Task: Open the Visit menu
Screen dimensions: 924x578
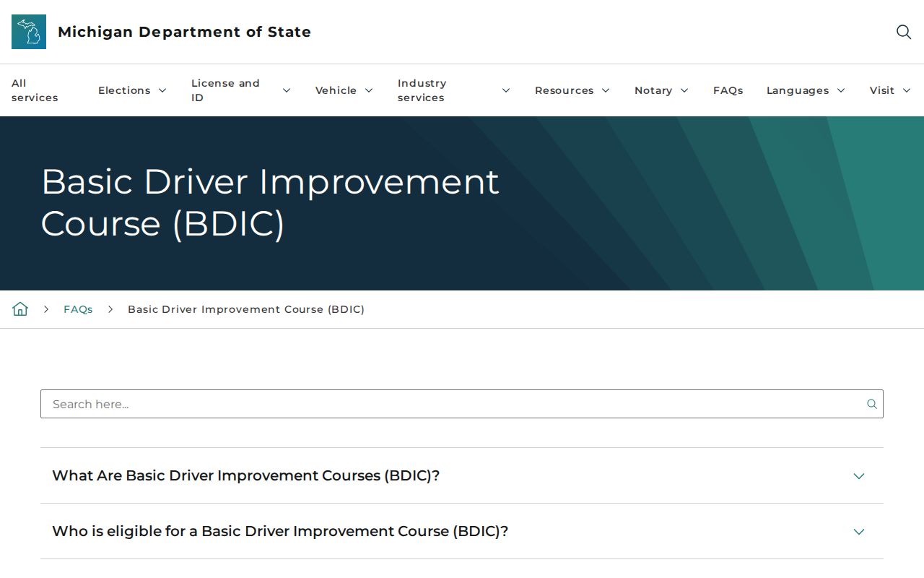Action: [x=890, y=90]
